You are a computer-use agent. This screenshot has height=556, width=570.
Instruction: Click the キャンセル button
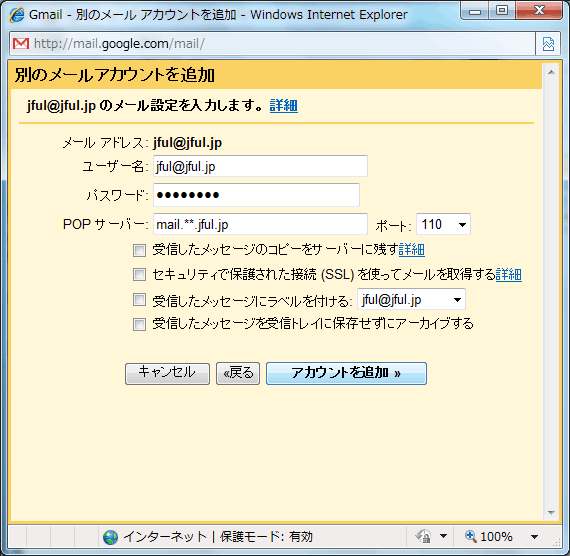pos(167,373)
